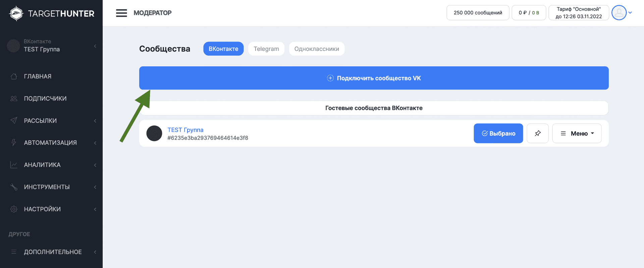Open the TEST Группа community link
Screen dimensions: 644x268
coord(185,130)
